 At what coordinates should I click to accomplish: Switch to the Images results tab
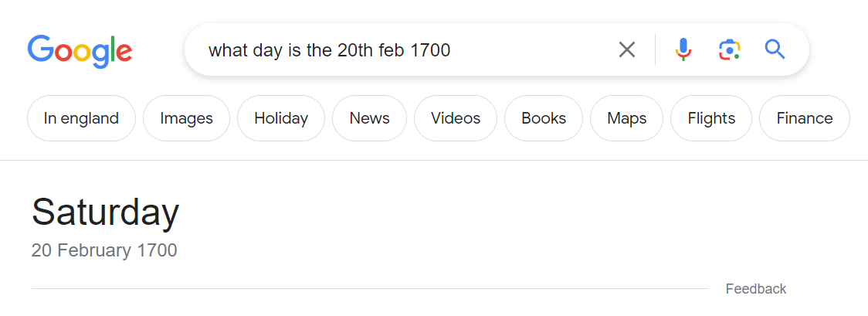186,118
